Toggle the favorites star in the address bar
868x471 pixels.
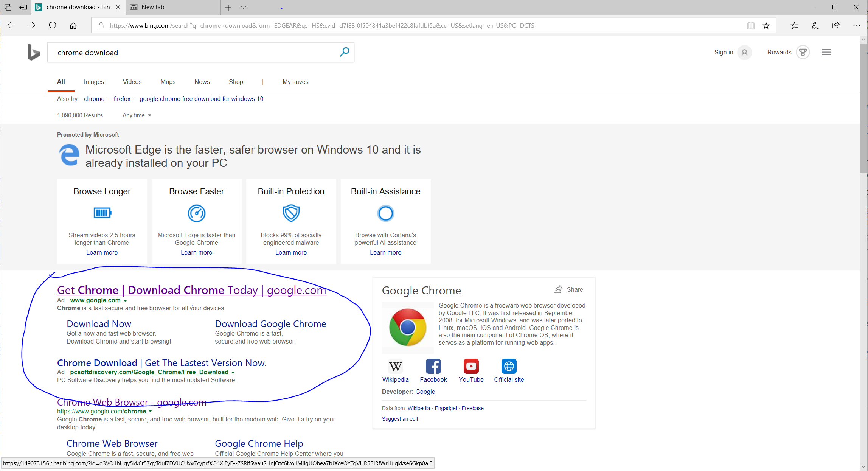(x=766, y=25)
